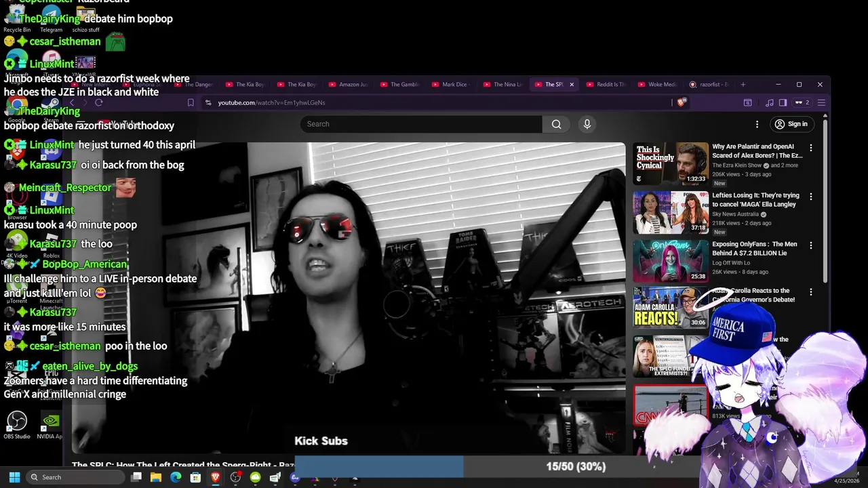The height and width of the screenshot is (488, 868).
Task: Click the main video player
Action: click(x=349, y=298)
